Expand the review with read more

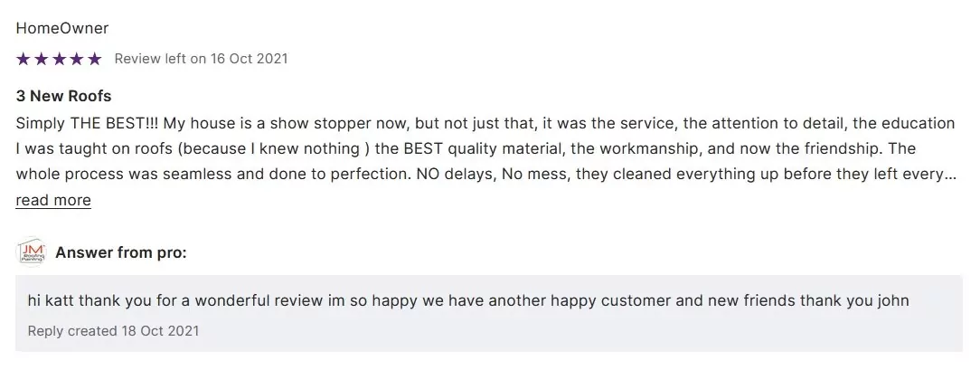(x=53, y=200)
